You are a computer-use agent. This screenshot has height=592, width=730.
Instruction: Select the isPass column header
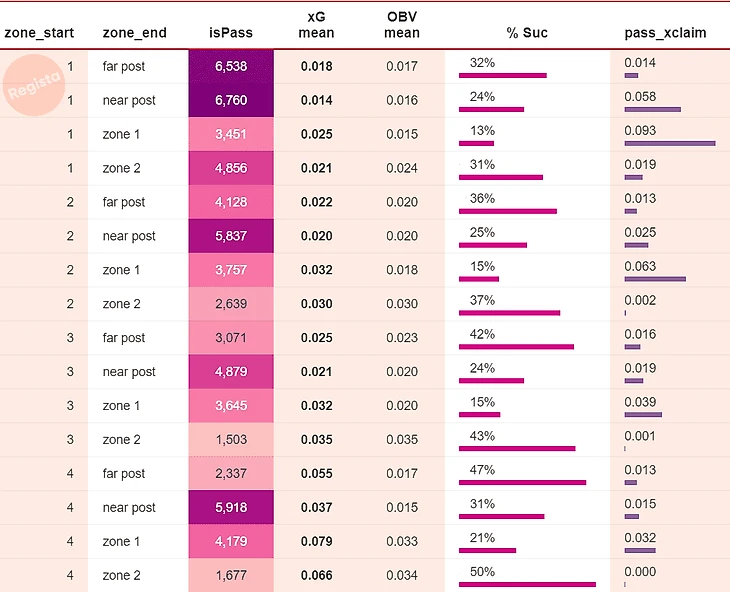point(230,32)
